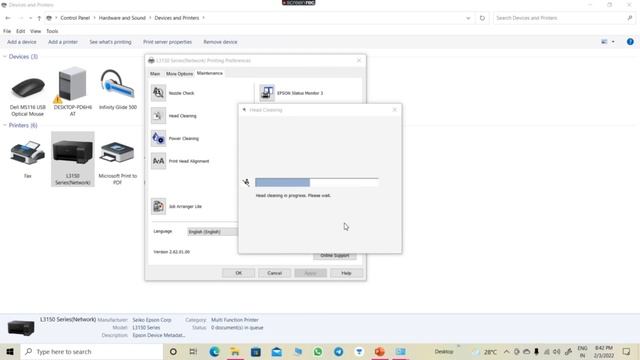Open Microsoft Edge from the taskbar
Viewport: 640px width, 360px height.
coord(214,351)
